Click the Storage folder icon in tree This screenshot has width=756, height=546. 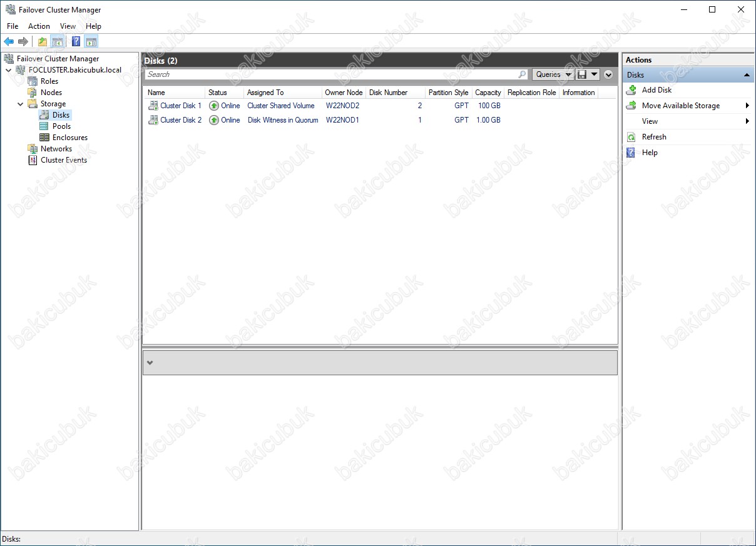33,104
